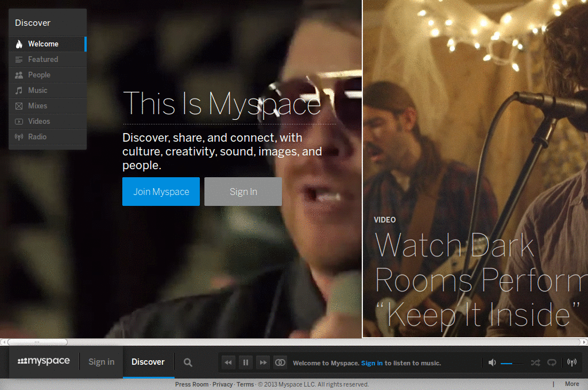Toggle repeat mode in the player
Screen dimensions: 588x390
point(552,362)
